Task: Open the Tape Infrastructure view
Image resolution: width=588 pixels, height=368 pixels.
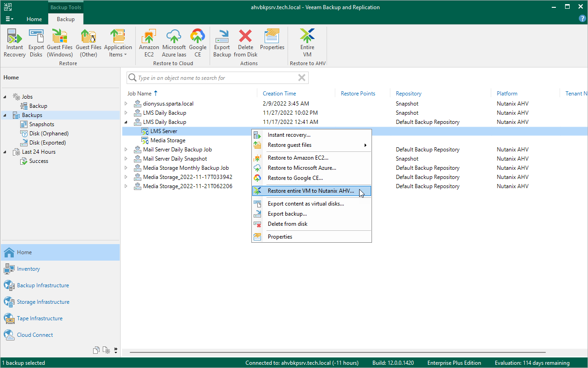Action: pyautogui.click(x=60, y=318)
